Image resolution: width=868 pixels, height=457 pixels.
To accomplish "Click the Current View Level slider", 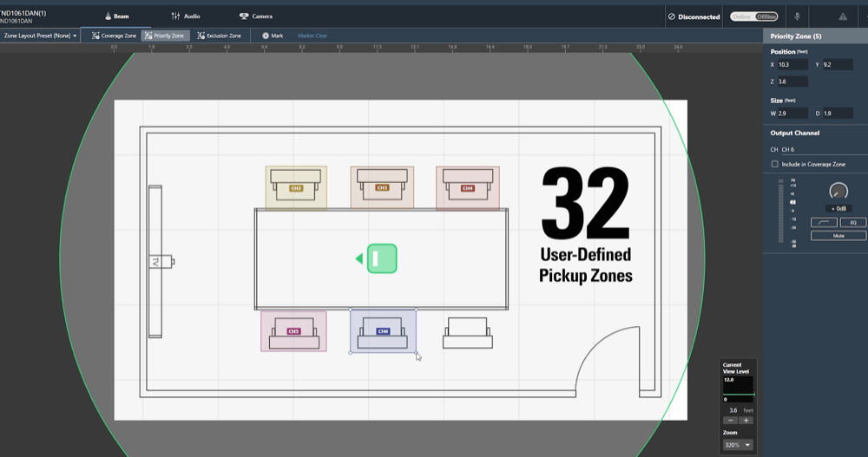I will click(x=739, y=395).
